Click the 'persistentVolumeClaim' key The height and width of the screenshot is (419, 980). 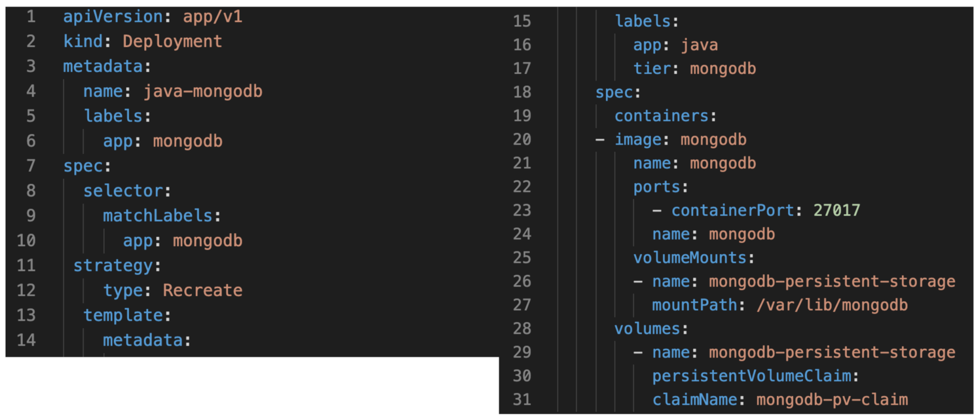click(x=751, y=376)
